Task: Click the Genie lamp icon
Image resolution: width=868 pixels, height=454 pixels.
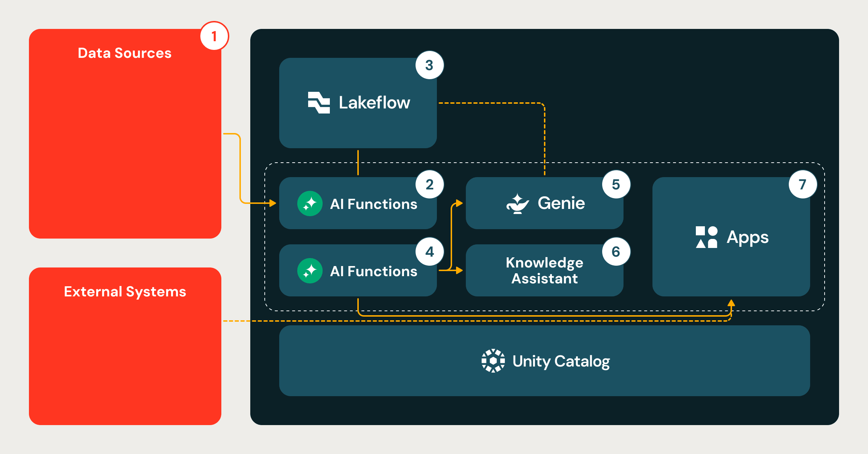Action: (x=518, y=203)
